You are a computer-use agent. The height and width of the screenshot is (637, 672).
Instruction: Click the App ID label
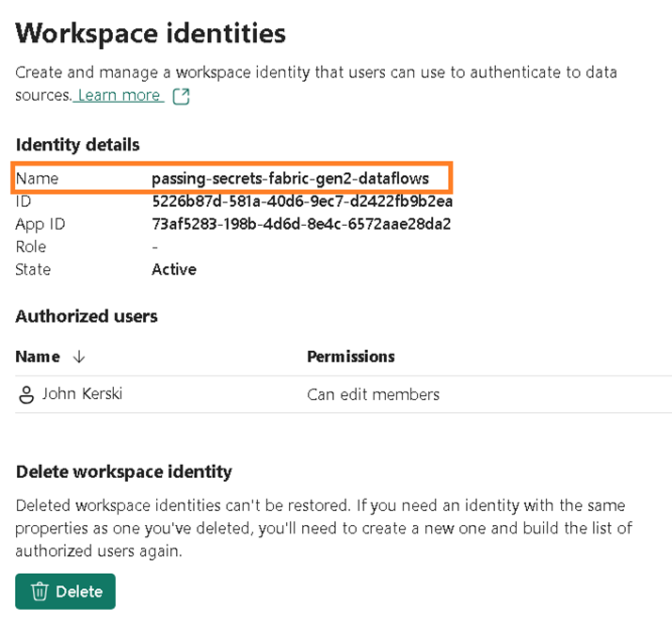pyautogui.click(x=40, y=224)
